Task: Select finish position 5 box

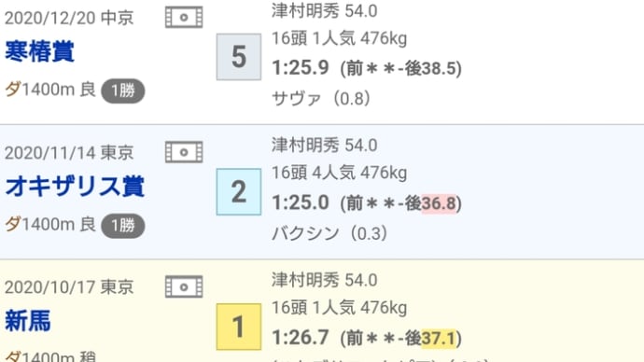Action: click(x=239, y=57)
